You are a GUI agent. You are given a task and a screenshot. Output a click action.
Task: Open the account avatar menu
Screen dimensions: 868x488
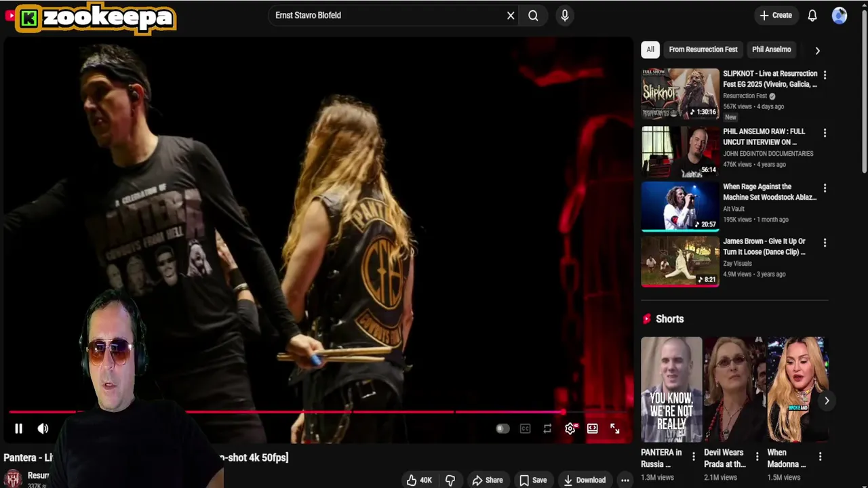coord(840,15)
